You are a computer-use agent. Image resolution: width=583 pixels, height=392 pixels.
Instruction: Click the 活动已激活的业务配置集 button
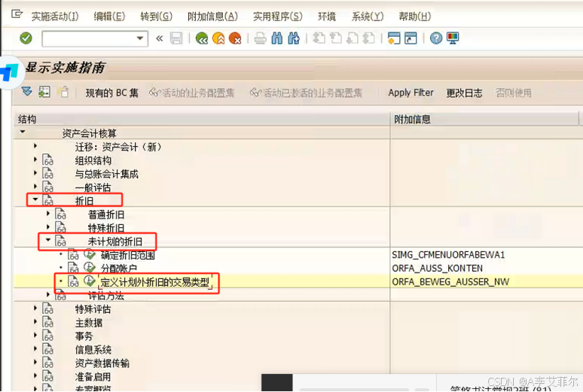click(x=306, y=93)
